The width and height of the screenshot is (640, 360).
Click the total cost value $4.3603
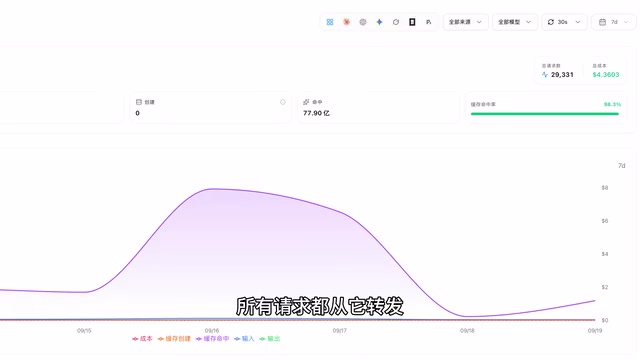click(x=606, y=75)
